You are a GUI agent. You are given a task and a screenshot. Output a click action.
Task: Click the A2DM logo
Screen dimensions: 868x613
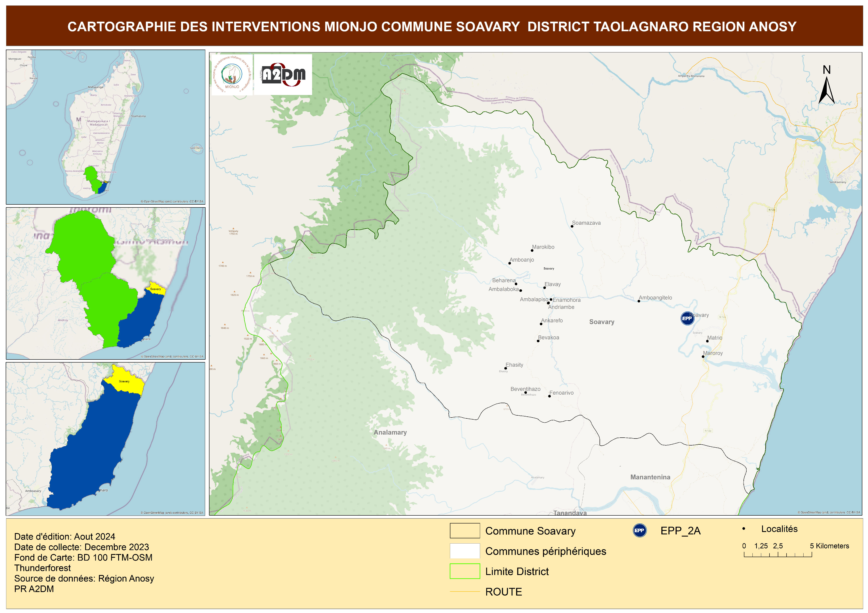coord(283,74)
